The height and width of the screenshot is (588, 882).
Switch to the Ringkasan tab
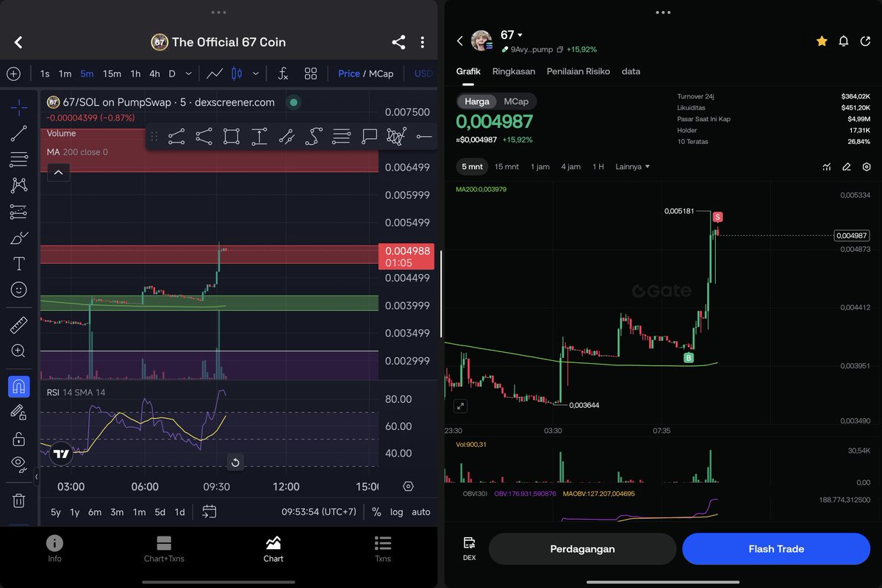(x=514, y=71)
